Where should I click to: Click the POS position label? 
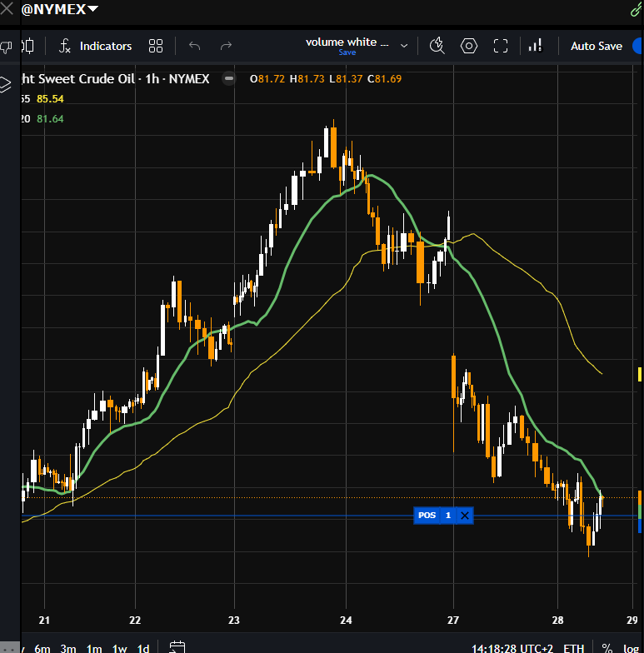click(427, 516)
